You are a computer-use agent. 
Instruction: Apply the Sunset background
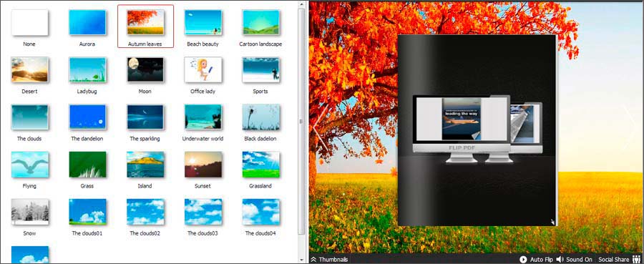pyautogui.click(x=203, y=165)
